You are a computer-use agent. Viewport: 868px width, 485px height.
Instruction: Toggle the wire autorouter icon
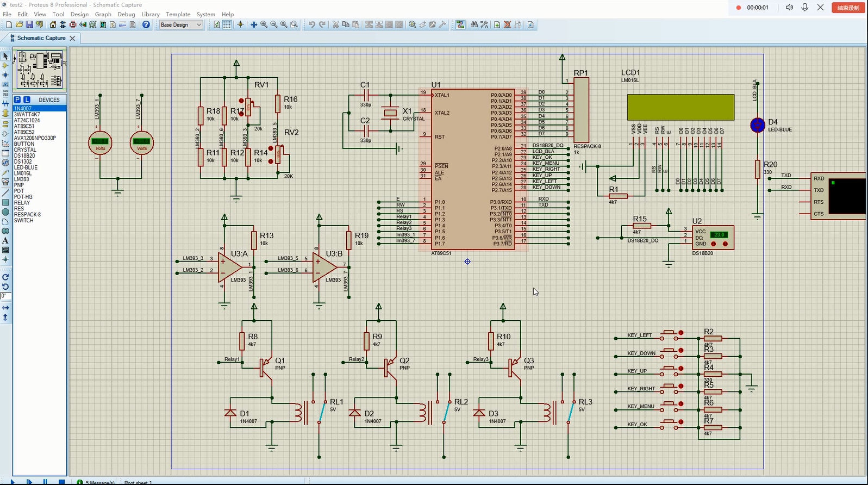pos(460,24)
